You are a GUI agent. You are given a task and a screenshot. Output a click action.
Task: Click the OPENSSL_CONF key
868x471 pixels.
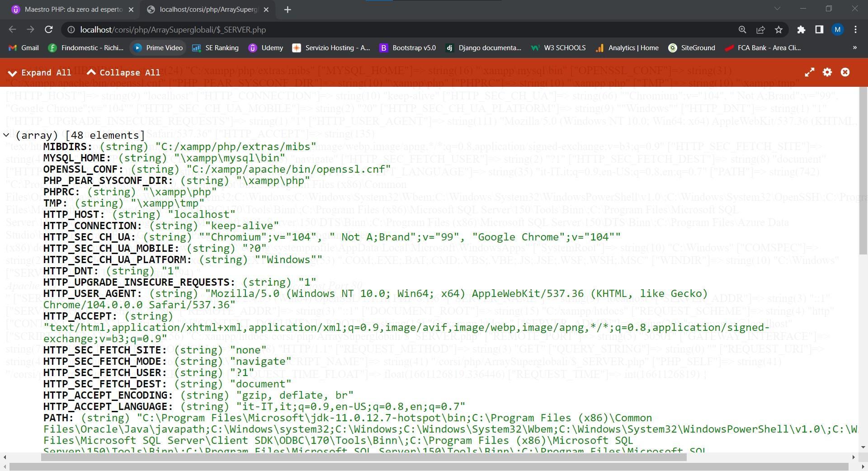[84, 169]
